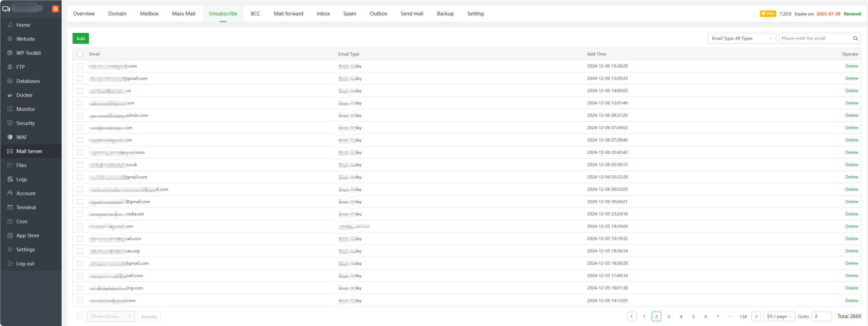
Task: Click the App Store grid icon
Action: click(10, 235)
